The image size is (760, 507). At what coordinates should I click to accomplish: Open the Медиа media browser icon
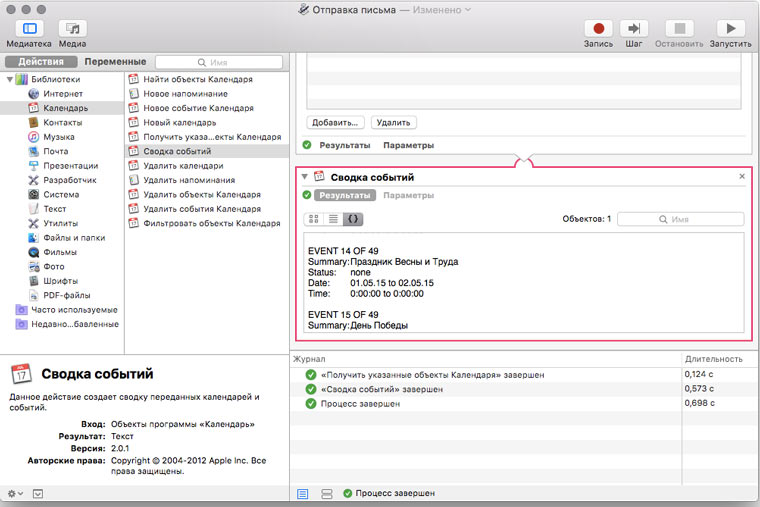click(72, 29)
